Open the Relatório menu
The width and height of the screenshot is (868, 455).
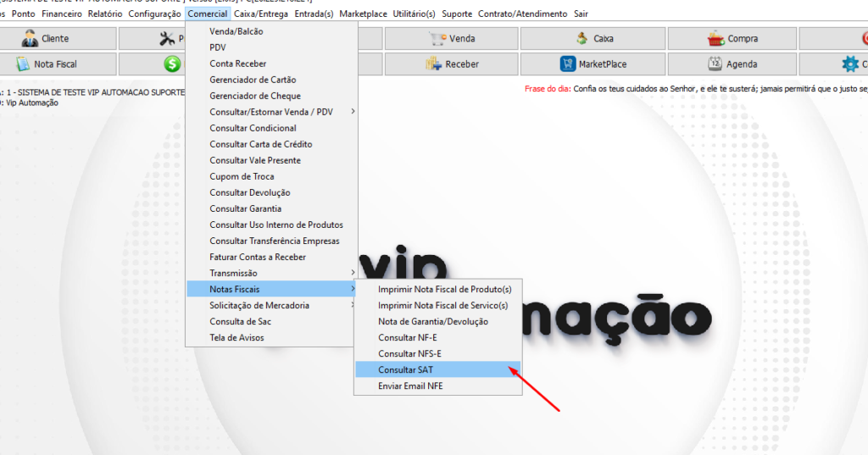pyautogui.click(x=105, y=14)
